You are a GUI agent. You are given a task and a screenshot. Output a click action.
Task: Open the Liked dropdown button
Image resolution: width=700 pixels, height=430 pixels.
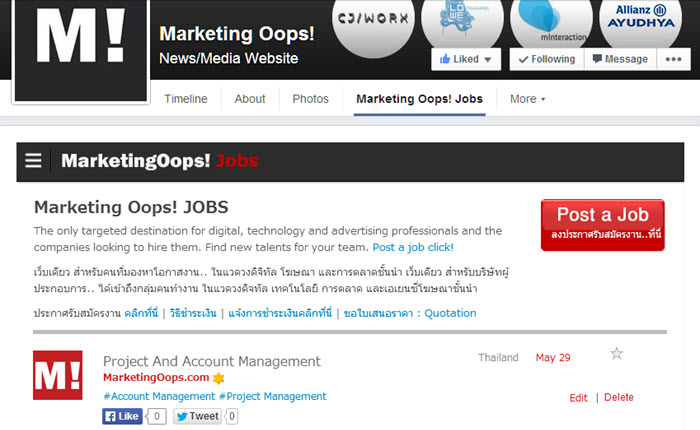466,59
